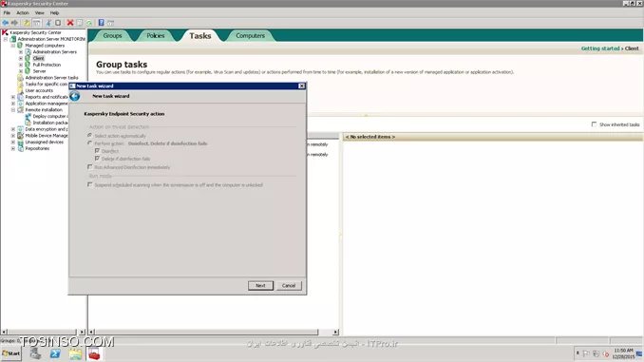Click the Mobile Device Management tree icon
The image size is (644, 362).
(x=21, y=135)
